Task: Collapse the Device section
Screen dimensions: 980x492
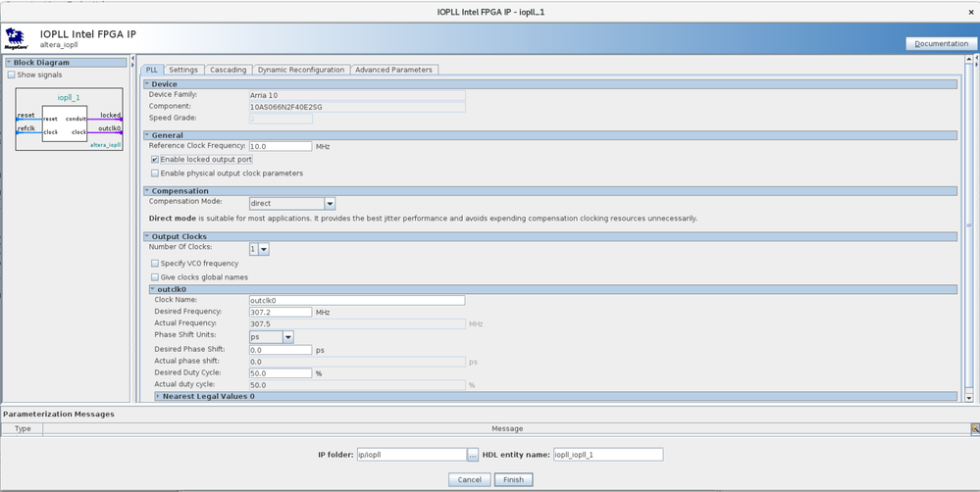Action: click(147, 83)
